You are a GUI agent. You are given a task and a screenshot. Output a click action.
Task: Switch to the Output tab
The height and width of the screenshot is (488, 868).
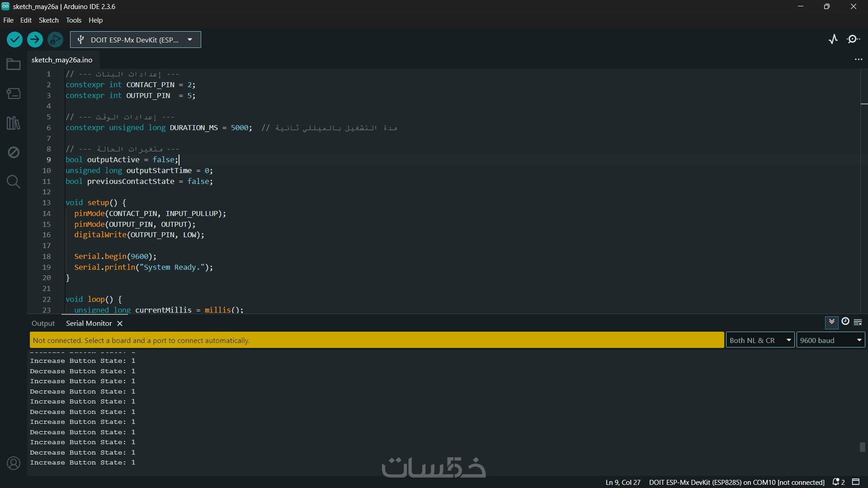(43, 324)
